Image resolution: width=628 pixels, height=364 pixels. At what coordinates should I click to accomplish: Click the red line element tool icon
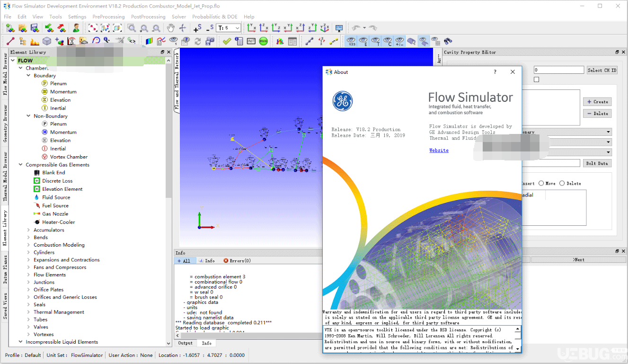pos(10,41)
